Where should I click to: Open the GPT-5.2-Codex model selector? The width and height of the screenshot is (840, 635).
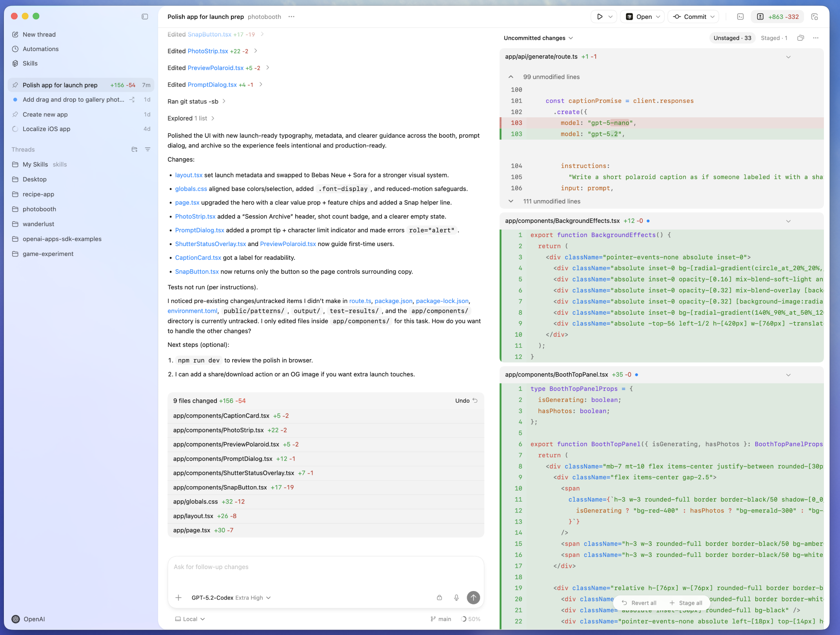(x=231, y=598)
